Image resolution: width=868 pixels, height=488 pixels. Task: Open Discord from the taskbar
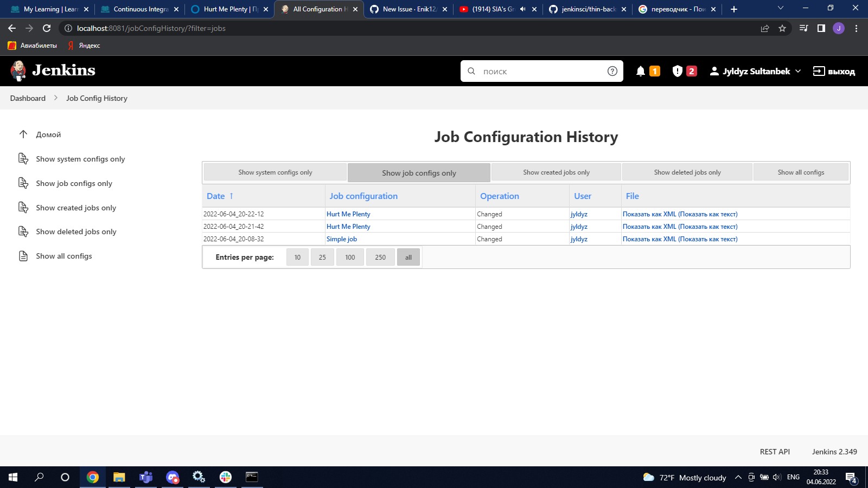[173, 477]
